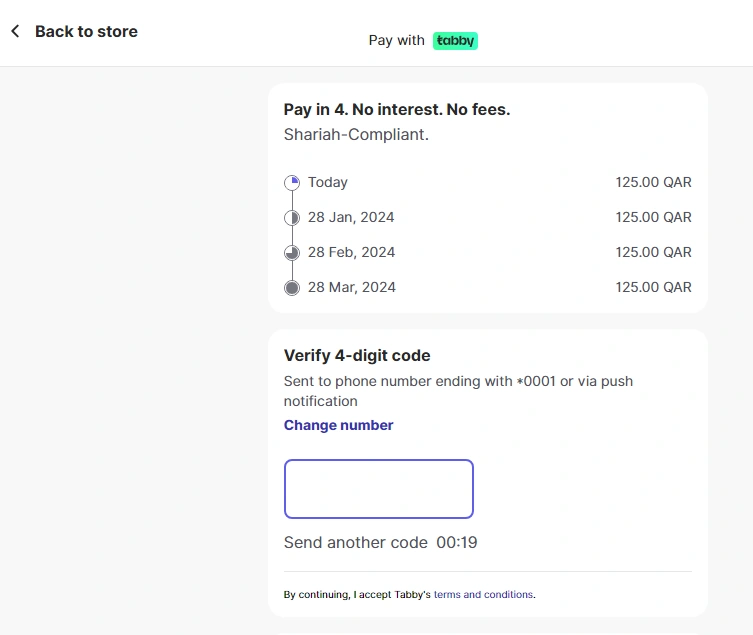Open Change number link
The height and width of the screenshot is (635, 753).
coord(339,425)
